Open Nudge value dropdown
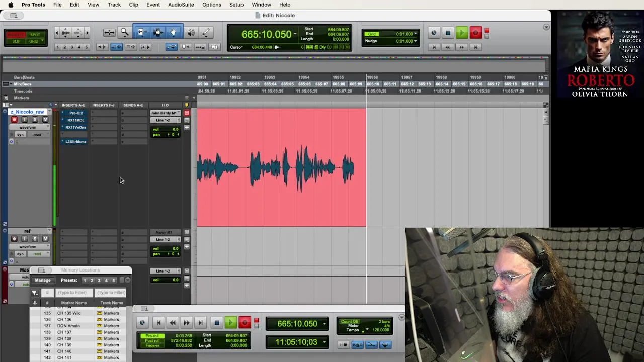 point(415,41)
